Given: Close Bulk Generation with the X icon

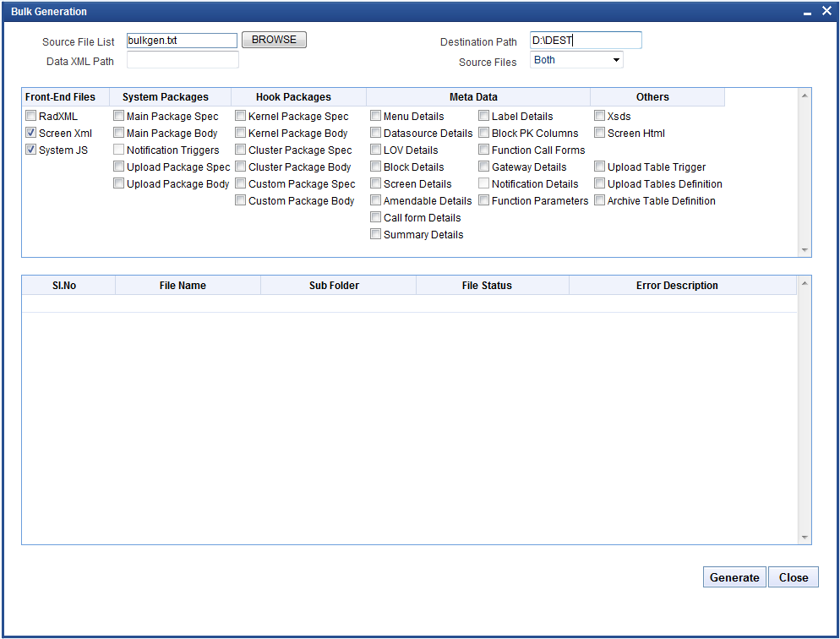Looking at the screenshot, I should tap(826, 11).
